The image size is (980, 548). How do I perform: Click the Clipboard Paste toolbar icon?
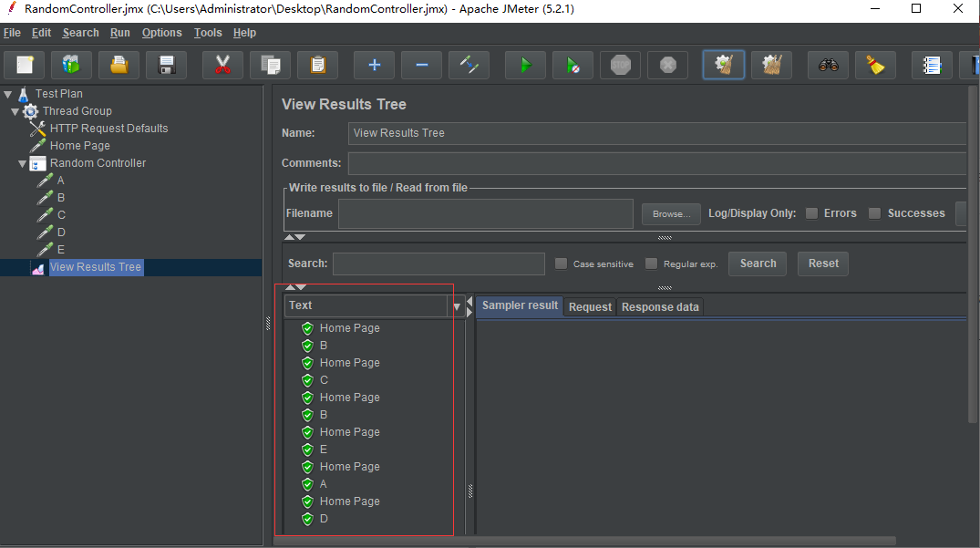pyautogui.click(x=317, y=64)
